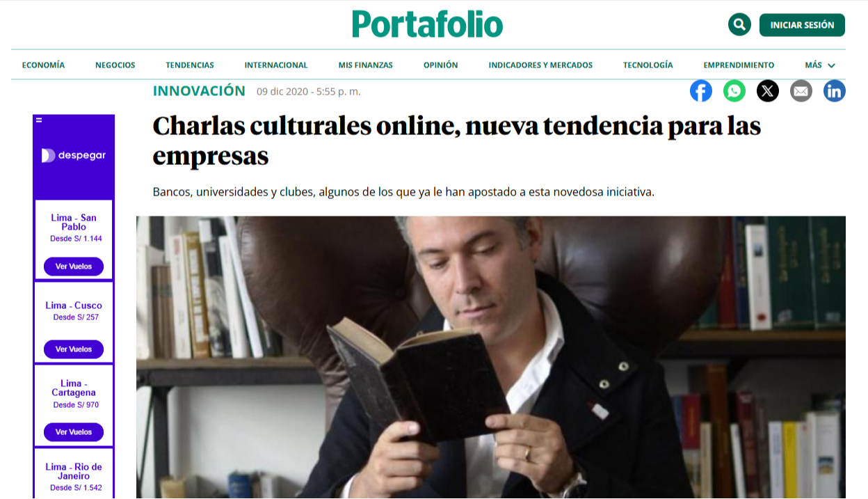
Task: Share article on X (Twitter)
Action: [768, 90]
